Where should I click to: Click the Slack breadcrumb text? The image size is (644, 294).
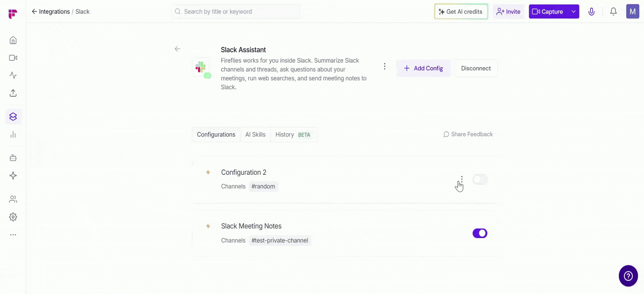pyautogui.click(x=83, y=12)
